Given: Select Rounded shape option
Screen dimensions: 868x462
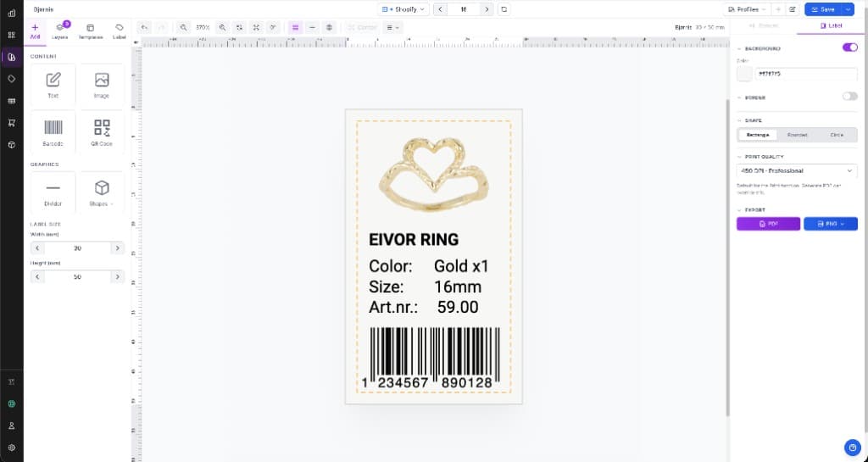Looking at the screenshot, I should [x=797, y=135].
